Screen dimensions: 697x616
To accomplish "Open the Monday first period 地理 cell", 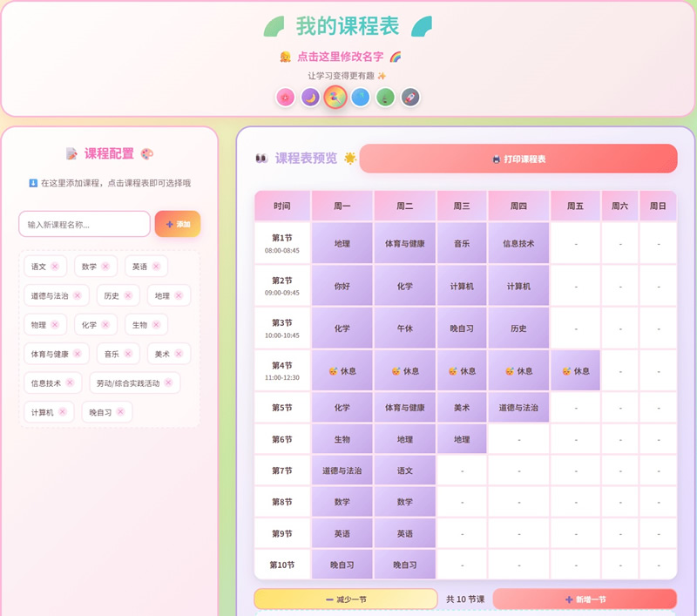I will (342, 244).
